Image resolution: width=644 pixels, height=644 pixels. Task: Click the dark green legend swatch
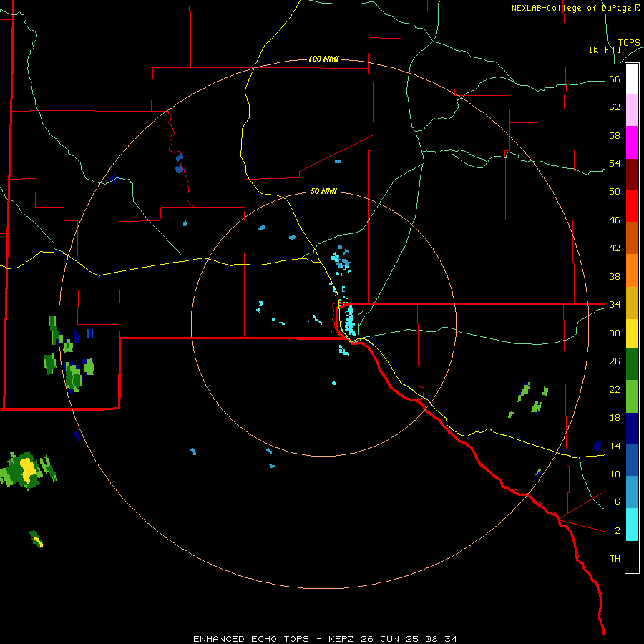pyautogui.click(x=632, y=364)
